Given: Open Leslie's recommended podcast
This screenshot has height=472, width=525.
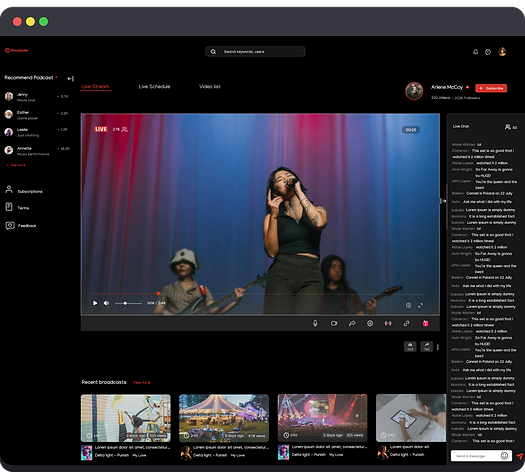Looking at the screenshot, I should [x=36, y=132].
